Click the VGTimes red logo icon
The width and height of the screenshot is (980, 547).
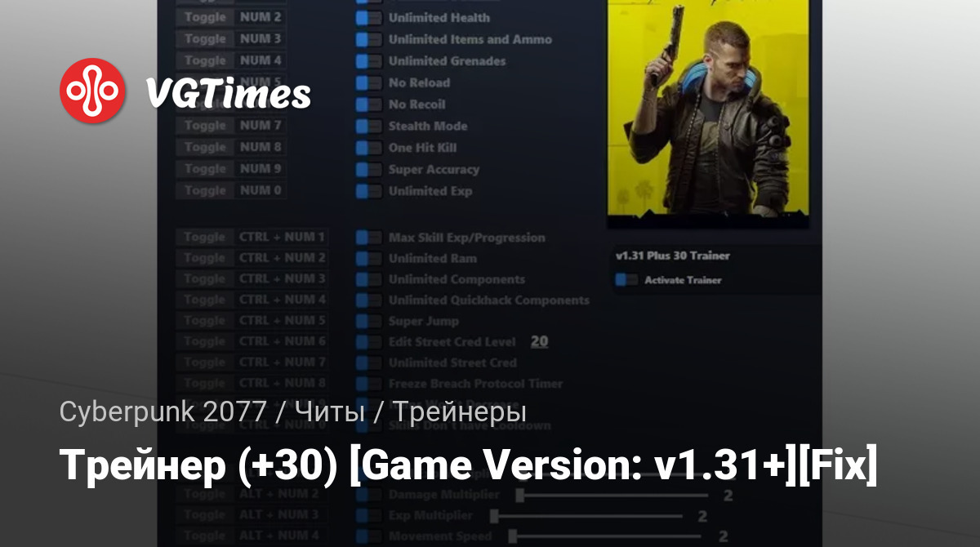point(92,91)
